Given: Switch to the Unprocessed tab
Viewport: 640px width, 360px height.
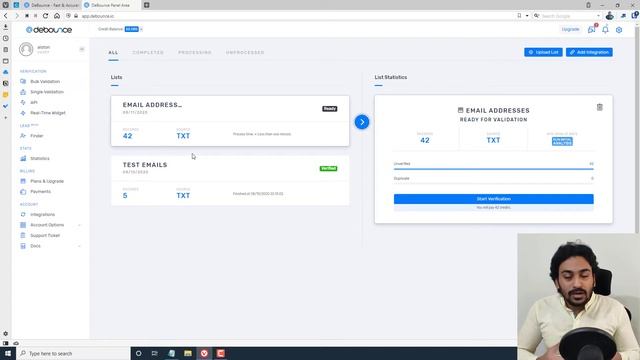Looking at the screenshot, I should [245, 53].
